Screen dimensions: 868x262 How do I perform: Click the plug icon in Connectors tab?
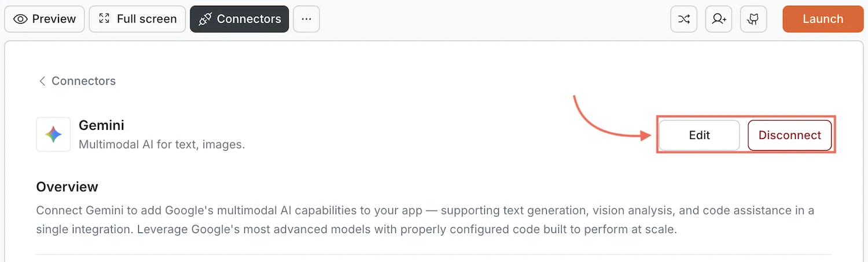pos(205,19)
